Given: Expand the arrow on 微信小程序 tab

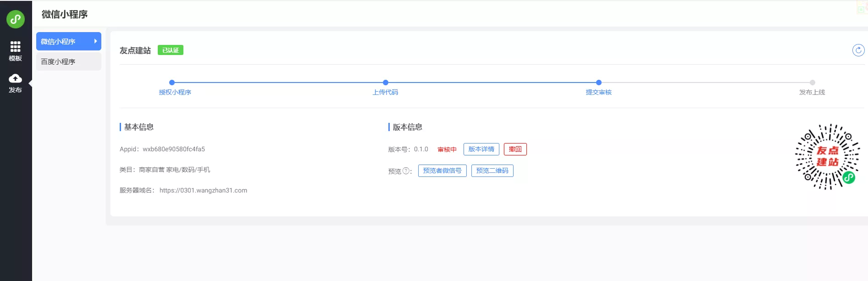Looking at the screenshot, I should point(95,41).
